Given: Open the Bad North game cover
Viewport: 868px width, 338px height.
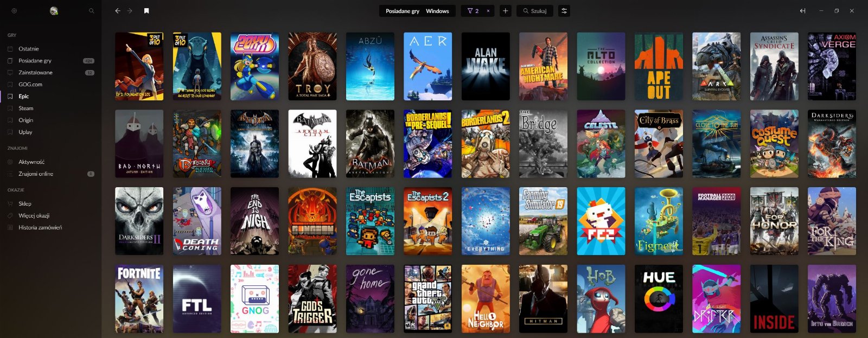Looking at the screenshot, I should (139, 144).
